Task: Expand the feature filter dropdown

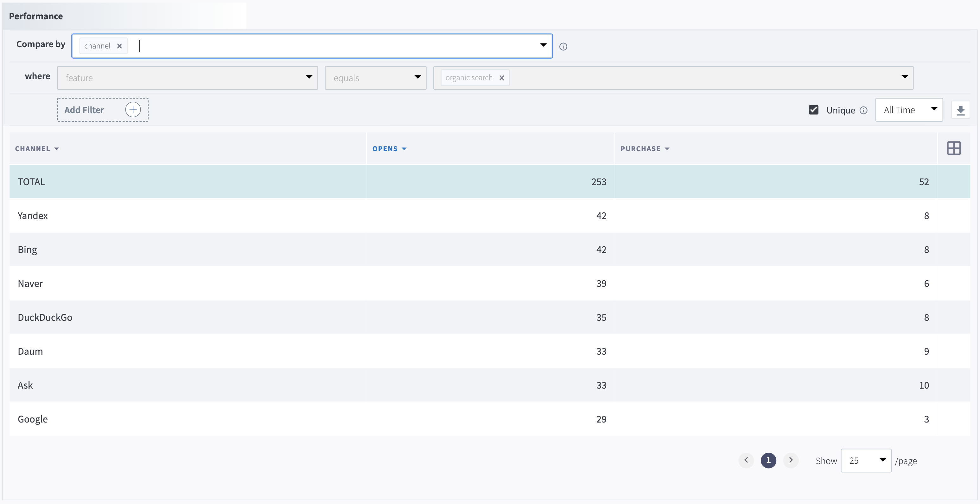Action: point(309,77)
